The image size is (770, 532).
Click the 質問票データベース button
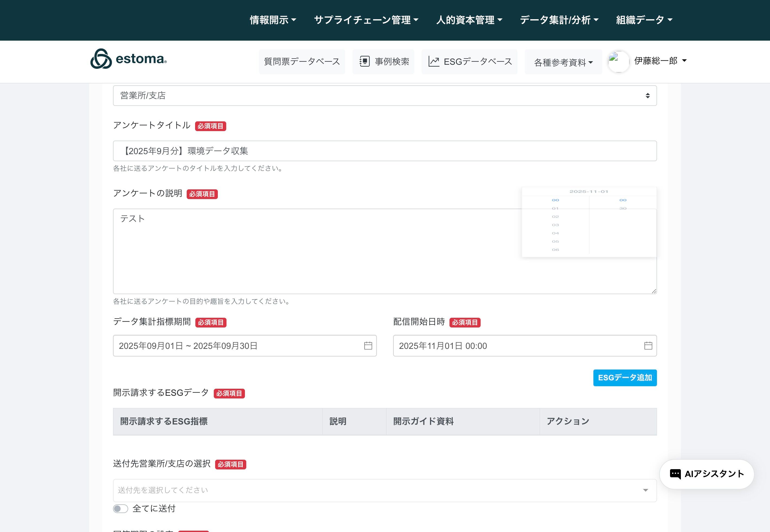(x=302, y=62)
